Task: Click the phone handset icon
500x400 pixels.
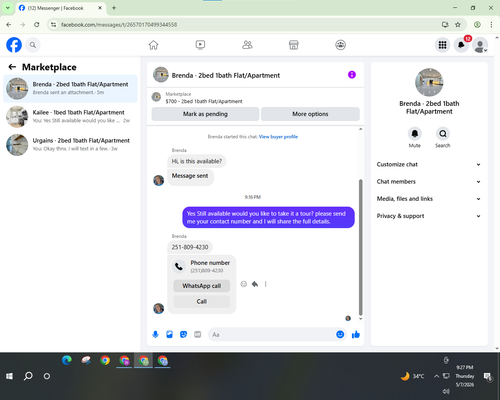Action: coord(179,266)
